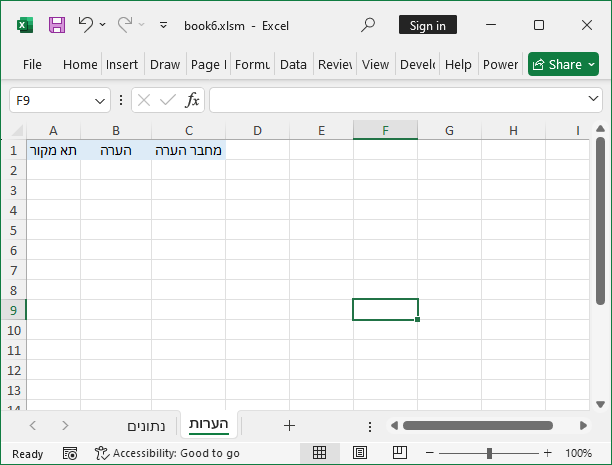The image size is (612, 465).
Task: Click the Insert Function fx icon
Action: (x=192, y=100)
